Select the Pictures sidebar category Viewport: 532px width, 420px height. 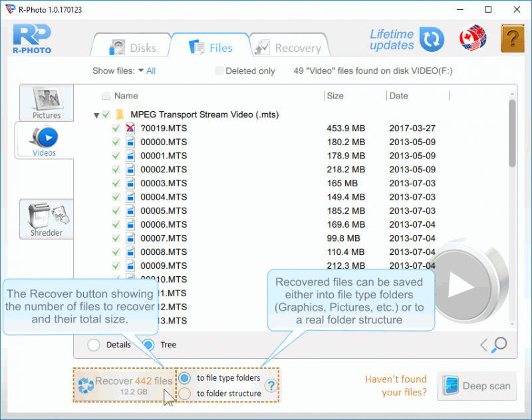[x=47, y=103]
